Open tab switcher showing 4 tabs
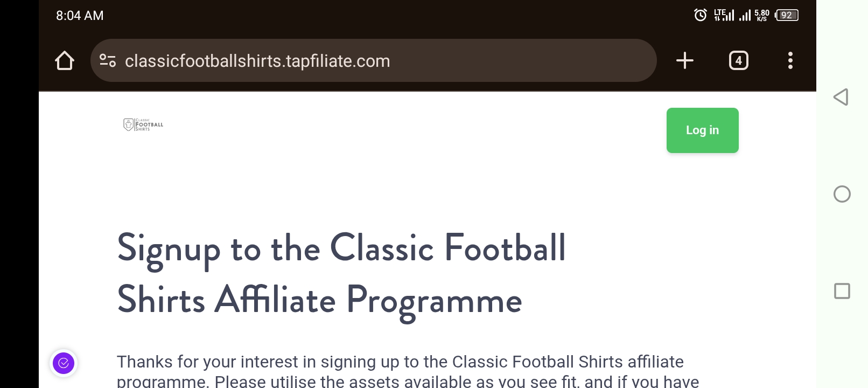 tap(738, 60)
